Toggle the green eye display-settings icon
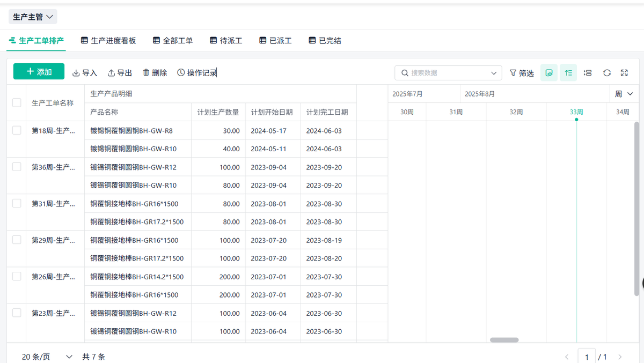The height and width of the screenshot is (363, 644). click(x=548, y=73)
